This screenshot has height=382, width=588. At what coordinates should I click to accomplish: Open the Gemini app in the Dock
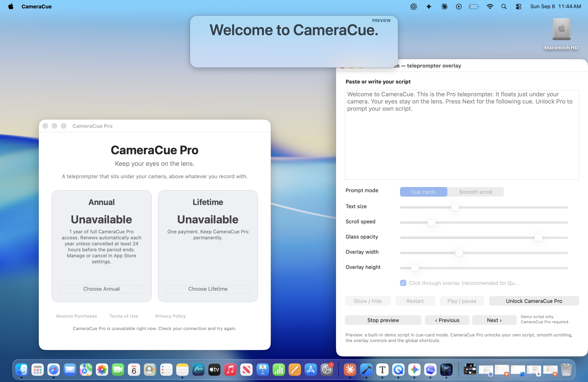tap(414, 370)
